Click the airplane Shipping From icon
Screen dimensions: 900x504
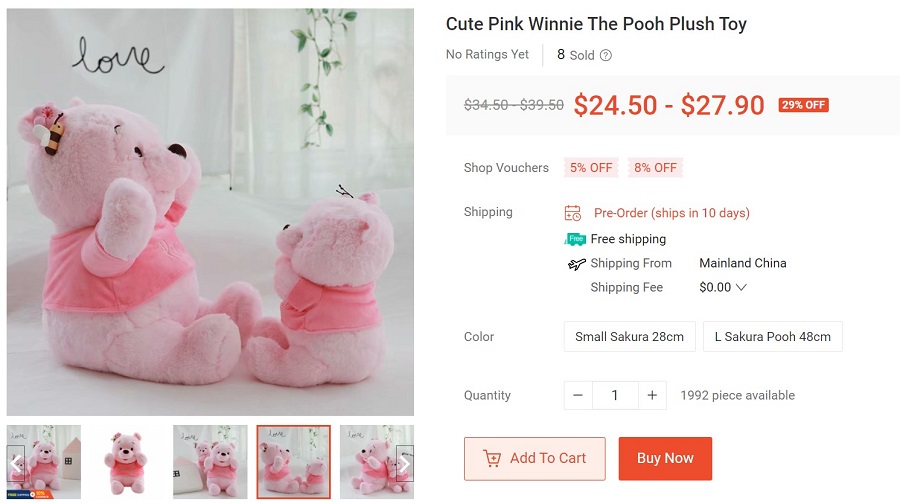(576, 264)
